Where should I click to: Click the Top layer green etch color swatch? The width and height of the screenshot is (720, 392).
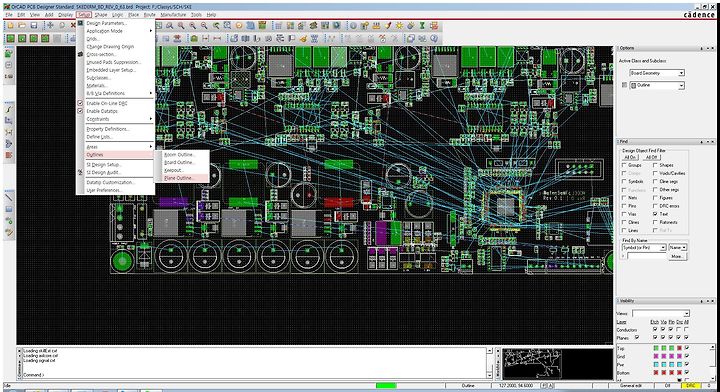(x=656, y=348)
